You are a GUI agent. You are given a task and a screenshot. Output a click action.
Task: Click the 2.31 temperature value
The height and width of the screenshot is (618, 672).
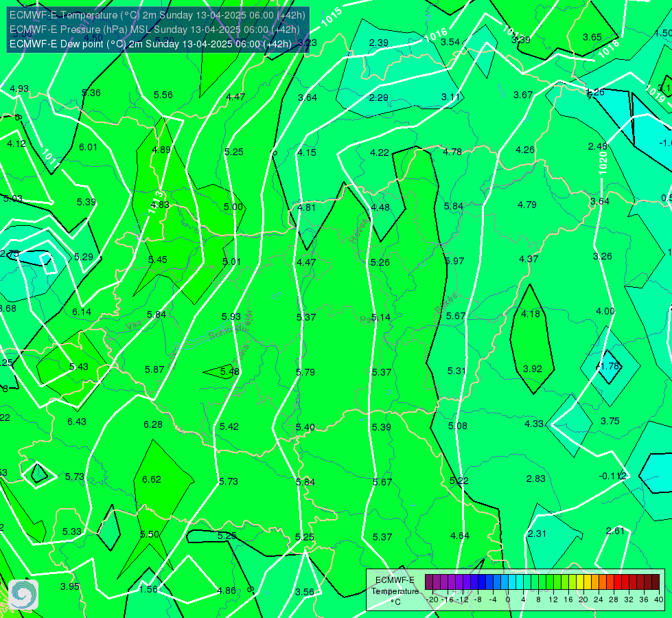point(537,534)
